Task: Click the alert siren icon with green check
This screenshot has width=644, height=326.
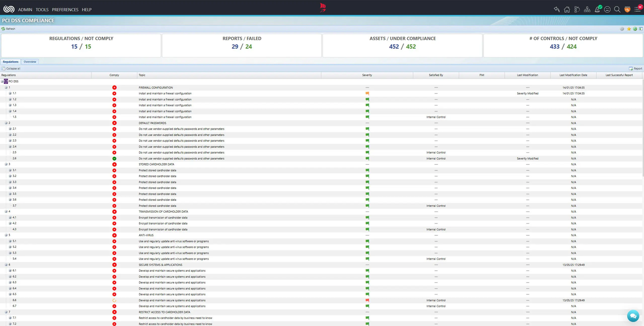Action: coord(597,9)
